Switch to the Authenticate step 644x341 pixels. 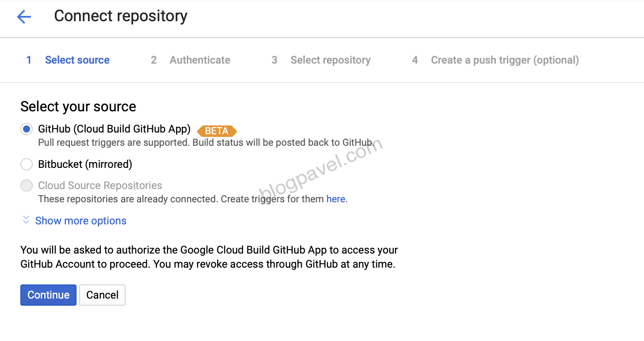(199, 60)
